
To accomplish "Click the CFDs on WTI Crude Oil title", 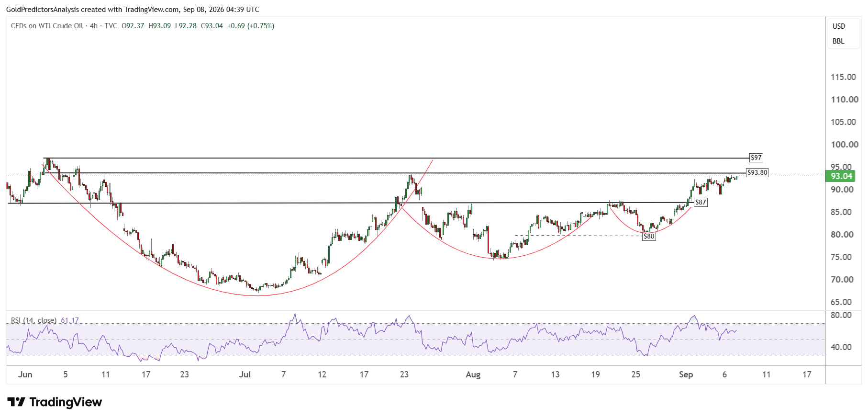I will pos(47,26).
